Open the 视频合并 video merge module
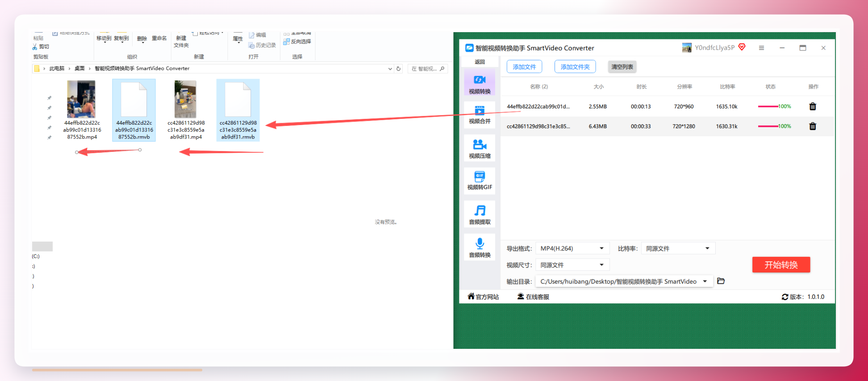This screenshot has height=381, width=868. click(x=480, y=114)
